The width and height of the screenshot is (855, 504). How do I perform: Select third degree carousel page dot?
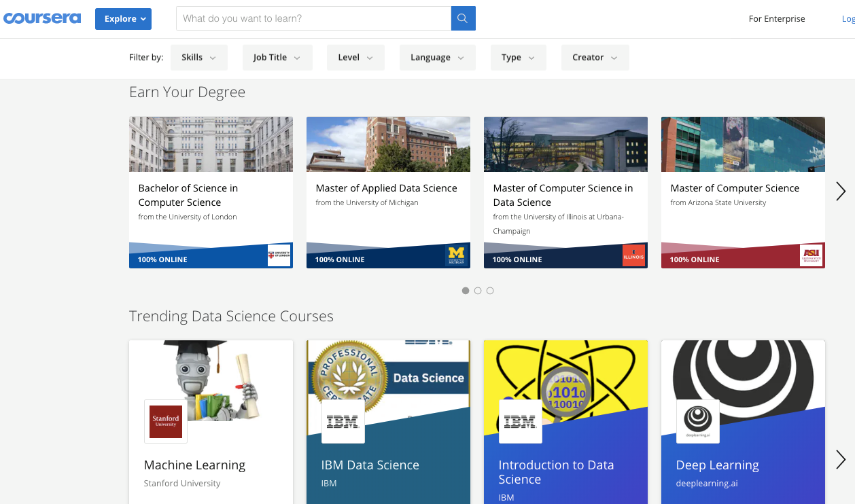click(x=490, y=291)
